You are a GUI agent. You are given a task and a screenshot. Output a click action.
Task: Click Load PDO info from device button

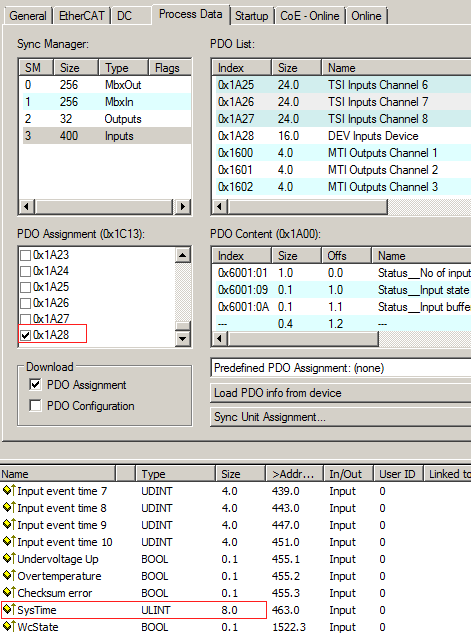click(x=340, y=393)
